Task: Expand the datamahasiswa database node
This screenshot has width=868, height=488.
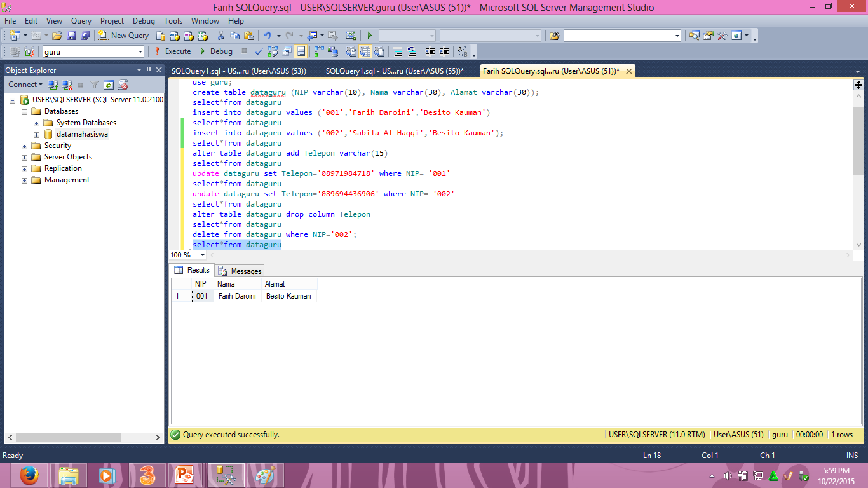Action: pyautogui.click(x=37, y=134)
